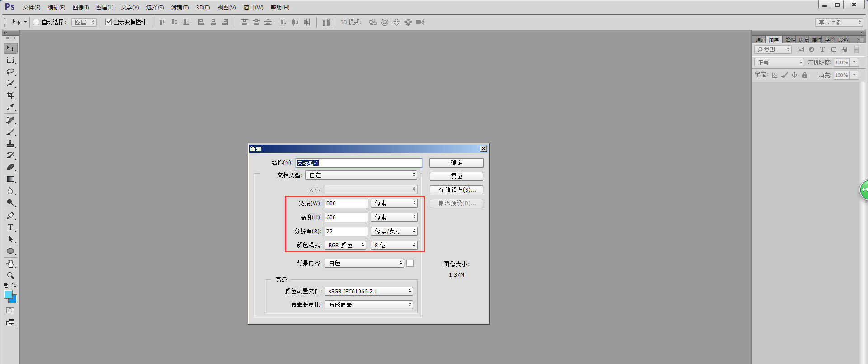The width and height of the screenshot is (868, 364).
Task: Open the 滤镜(T) menu
Action: click(180, 8)
